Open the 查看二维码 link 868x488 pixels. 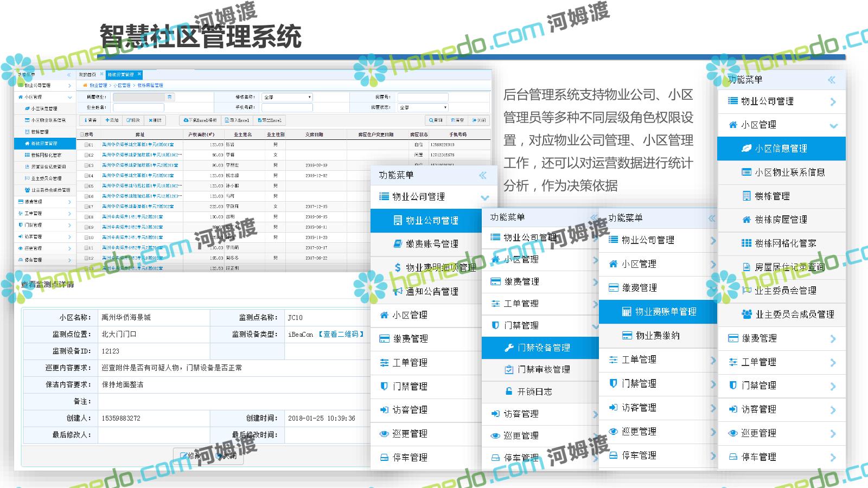click(x=341, y=335)
